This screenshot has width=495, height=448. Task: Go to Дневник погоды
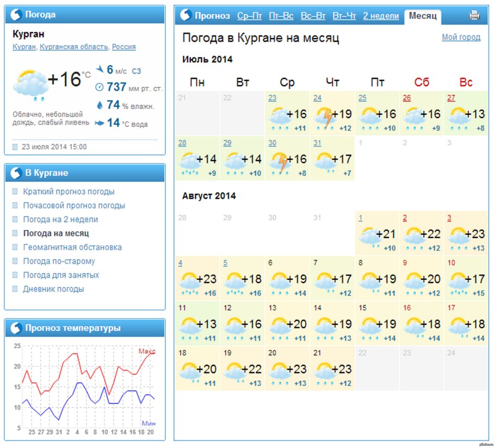[x=53, y=289]
